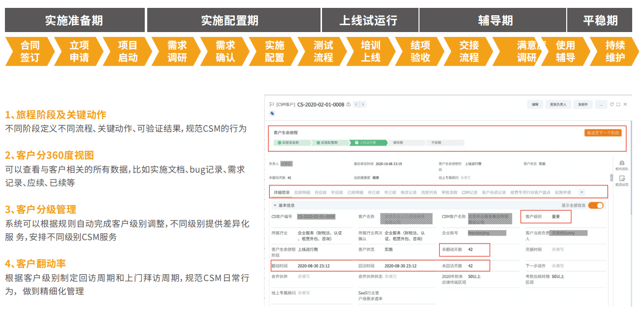644x321 pixels.
Task: Click the 更换负责人 button
Action: 558,105
